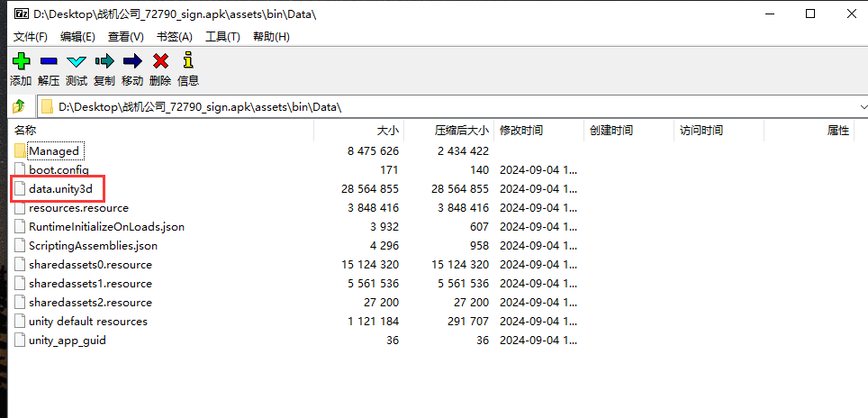Select the unity_app_guid file name
868x418 pixels.
point(68,340)
